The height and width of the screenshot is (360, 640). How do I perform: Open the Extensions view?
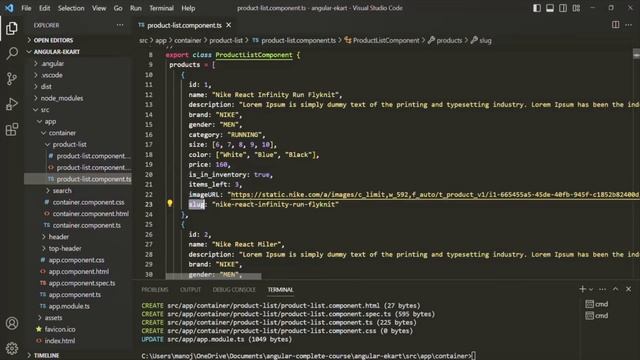[x=12, y=129]
